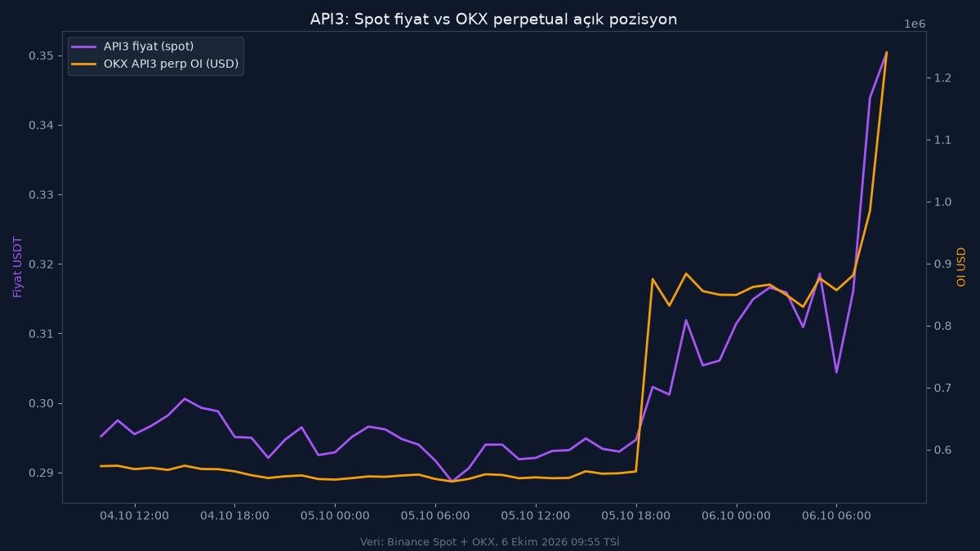Click the legend entry 'API3 fiyat (spot)'

[x=149, y=47]
